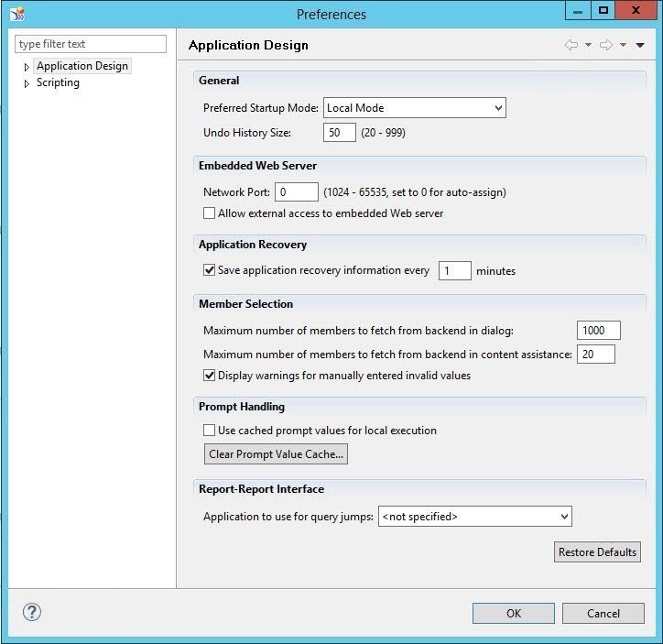This screenshot has width=663, height=644.
Task: Enable external access to embedded Web server
Action: coord(210,213)
